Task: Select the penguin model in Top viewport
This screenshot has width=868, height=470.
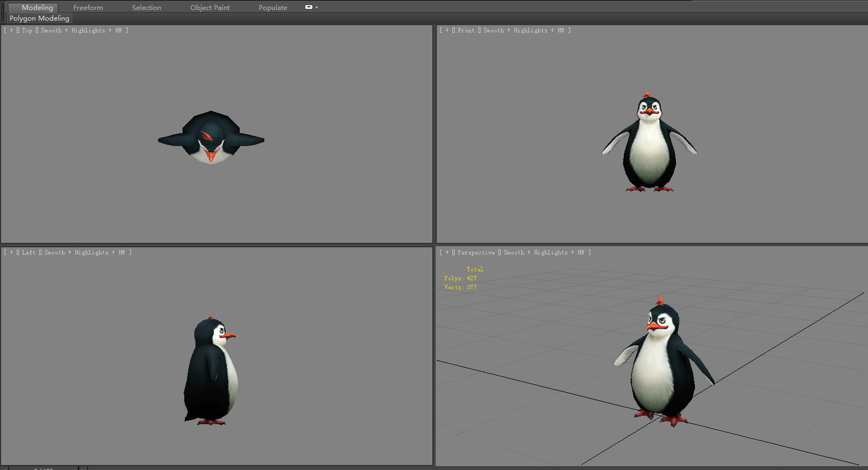Action: point(211,137)
